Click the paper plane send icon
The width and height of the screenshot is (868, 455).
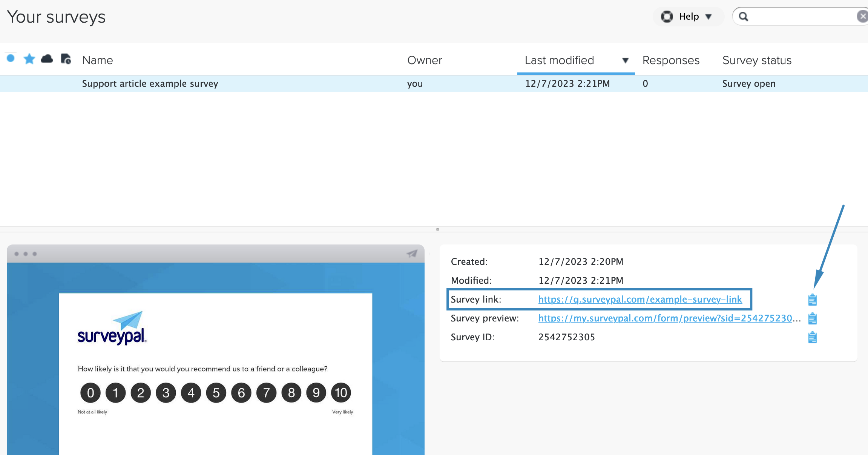pyautogui.click(x=412, y=254)
